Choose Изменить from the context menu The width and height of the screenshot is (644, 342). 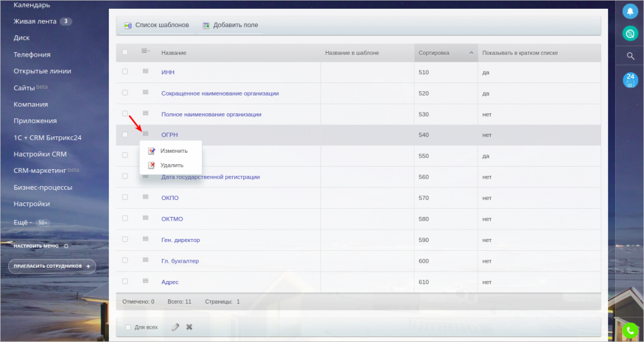click(170, 151)
